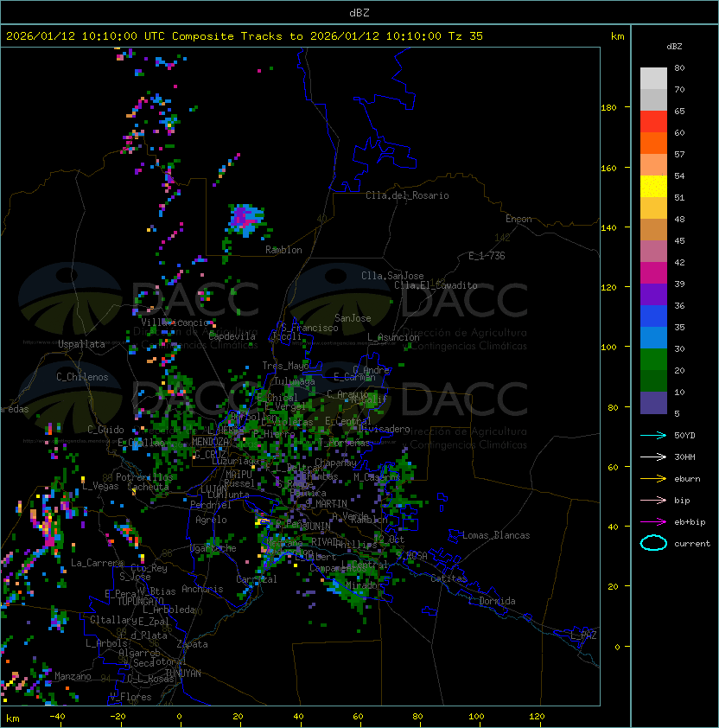719x728 pixels.
Task: Select the tan 48 dBZ swatch
Action: click(653, 230)
